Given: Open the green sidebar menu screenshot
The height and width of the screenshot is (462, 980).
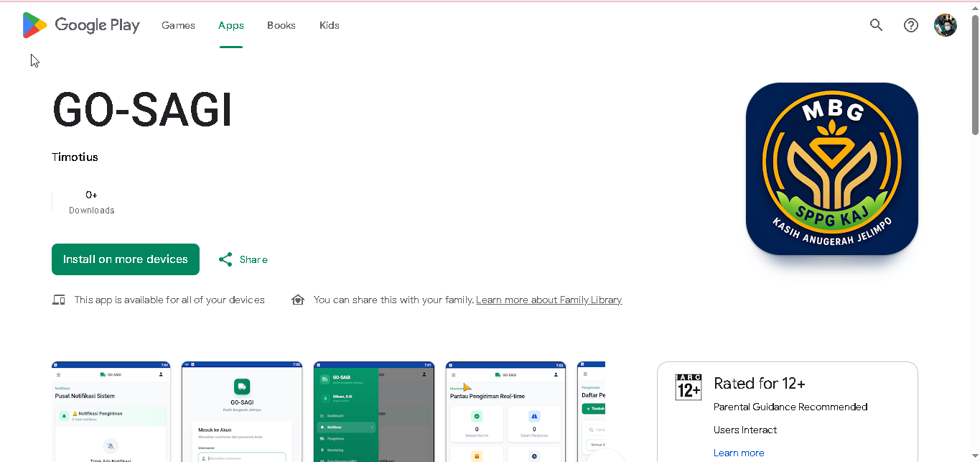Looking at the screenshot, I should coord(374,412).
